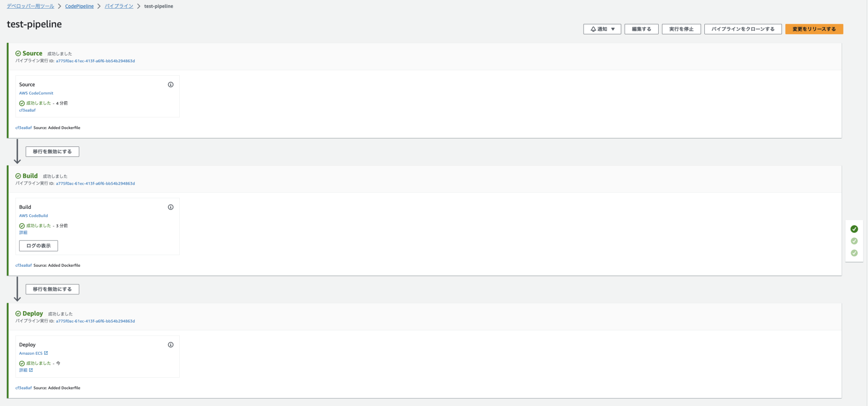Disable the transition between Source and Build stages
The height and width of the screenshot is (406, 868).
pyautogui.click(x=52, y=151)
